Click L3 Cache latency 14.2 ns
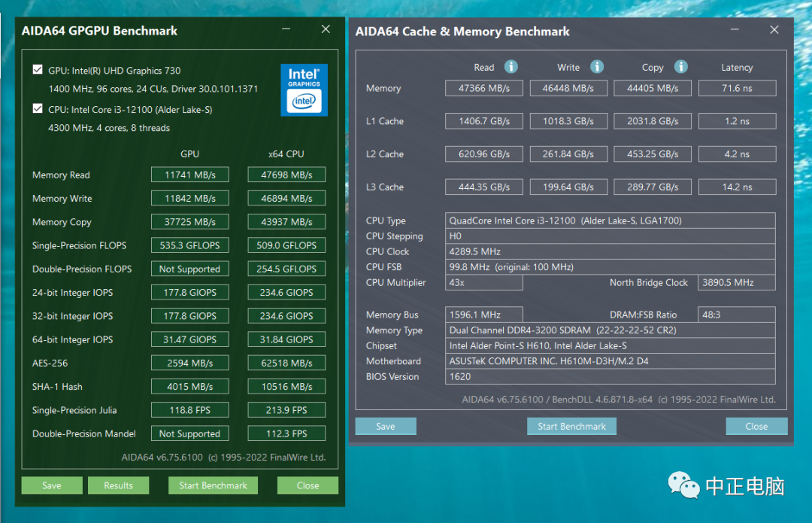Image resolution: width=812 pixels, height=523 pixels. pos(738,187)
